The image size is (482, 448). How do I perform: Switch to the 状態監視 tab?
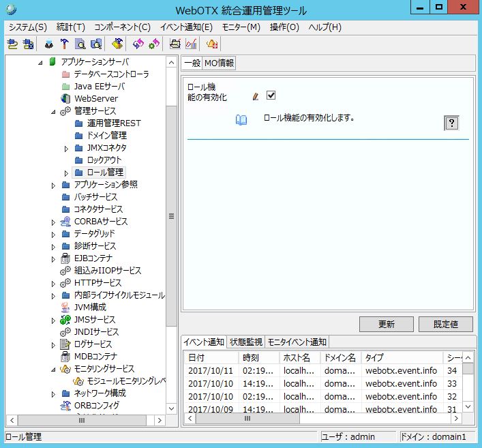245,342
